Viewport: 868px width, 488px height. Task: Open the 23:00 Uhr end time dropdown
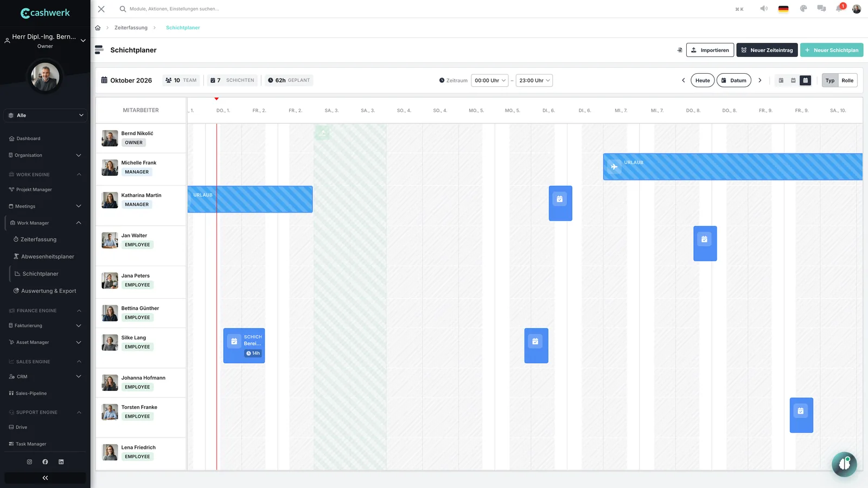coord(534,80)
